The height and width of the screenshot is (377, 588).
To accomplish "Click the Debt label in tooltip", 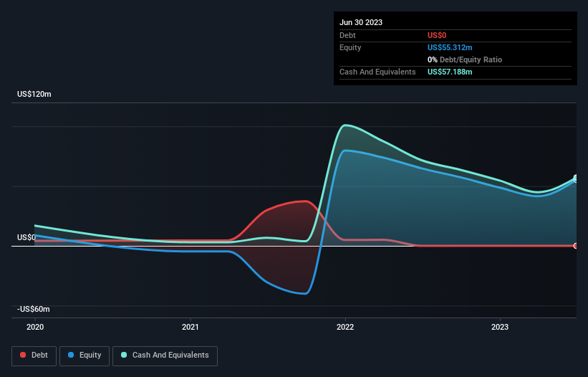I will click(x=347, y=35).
